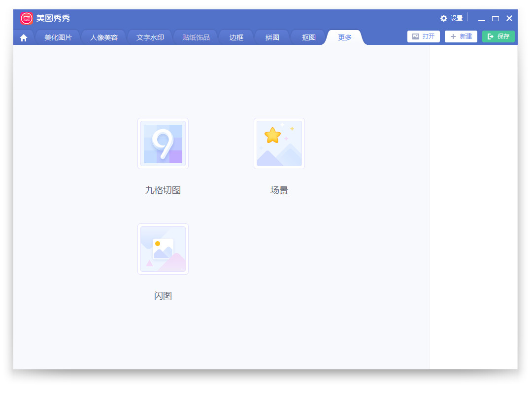Select the 更多 tab
This screenshot has height=394, width=532.
(x=345, y=37)
